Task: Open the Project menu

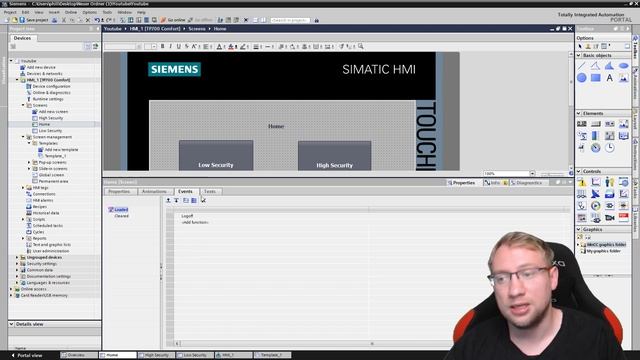Action: coord(10,12)
